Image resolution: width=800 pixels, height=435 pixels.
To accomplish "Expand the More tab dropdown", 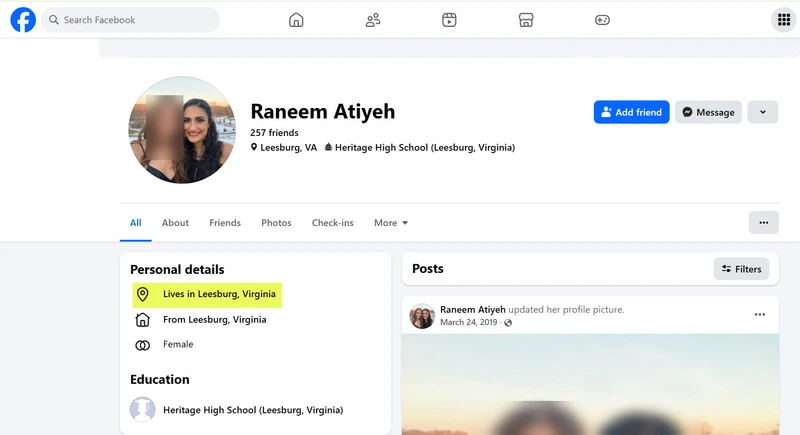I will tap(391, 223).
